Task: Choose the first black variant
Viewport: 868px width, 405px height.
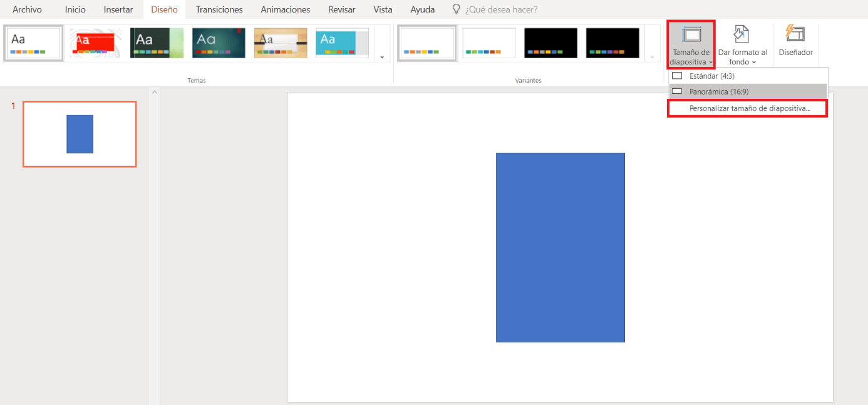Action: pos(551,43)
